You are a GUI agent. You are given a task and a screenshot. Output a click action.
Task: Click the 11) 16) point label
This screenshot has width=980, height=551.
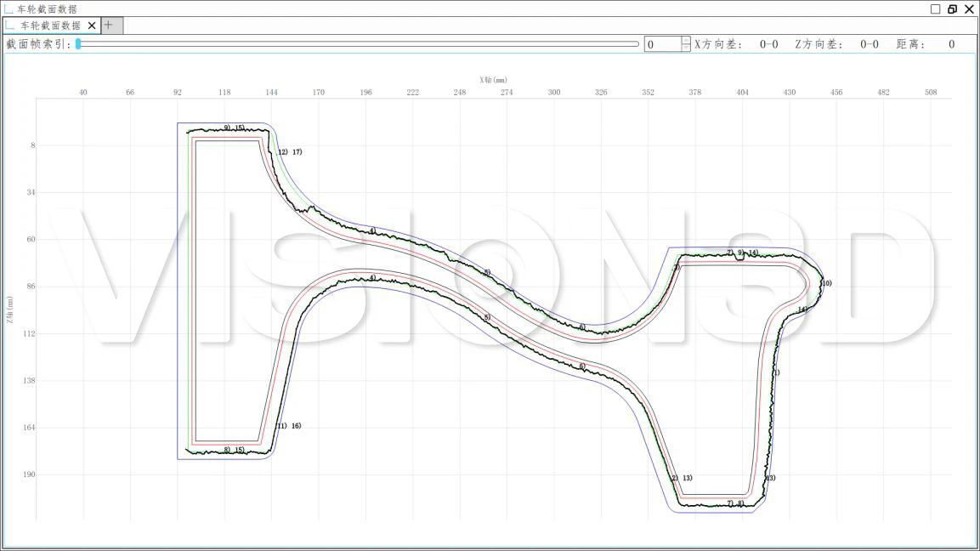[x=289, y=426]
